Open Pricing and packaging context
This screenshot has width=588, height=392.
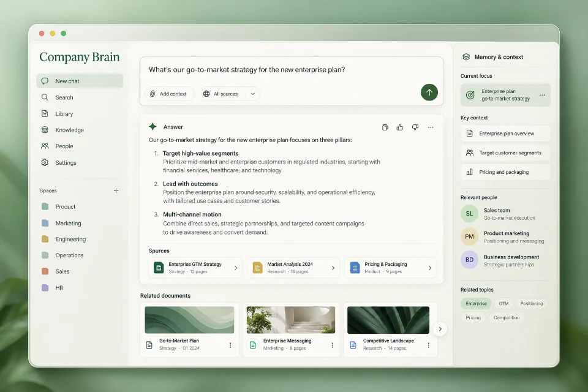[x=505, y=172]
